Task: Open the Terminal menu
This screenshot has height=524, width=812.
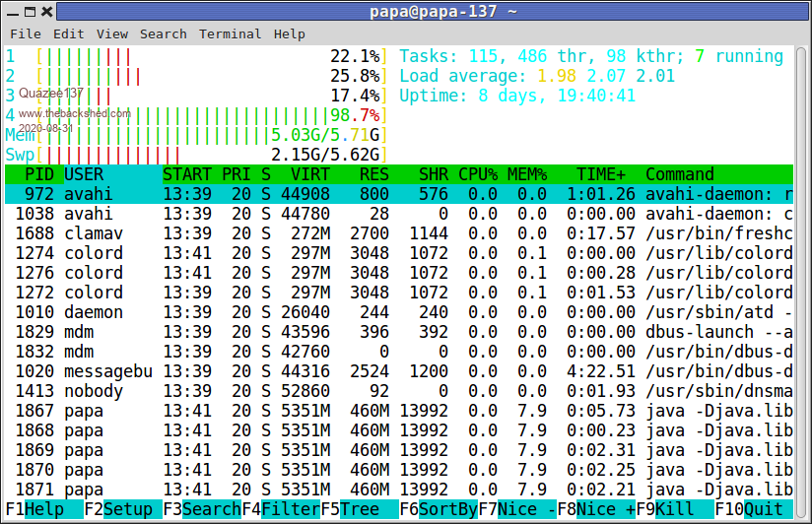Action: 230,33
